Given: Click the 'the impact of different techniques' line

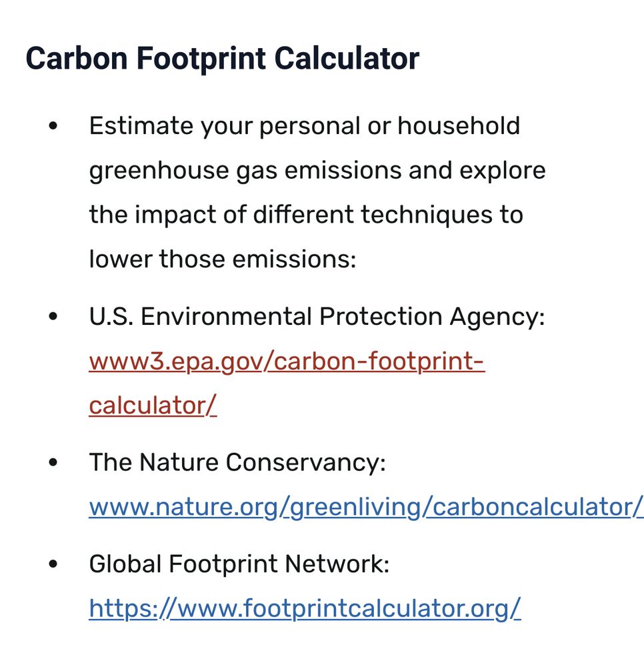Looking at the screenshot, I should pyautogui.click(x=305, y=215).
